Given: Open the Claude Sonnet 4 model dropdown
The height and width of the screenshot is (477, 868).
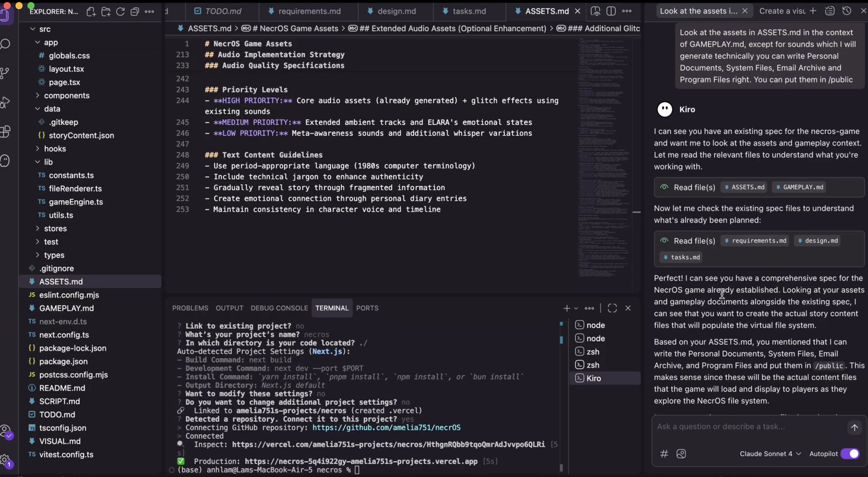Looking at the screenshot, I should tap(770, 454).
